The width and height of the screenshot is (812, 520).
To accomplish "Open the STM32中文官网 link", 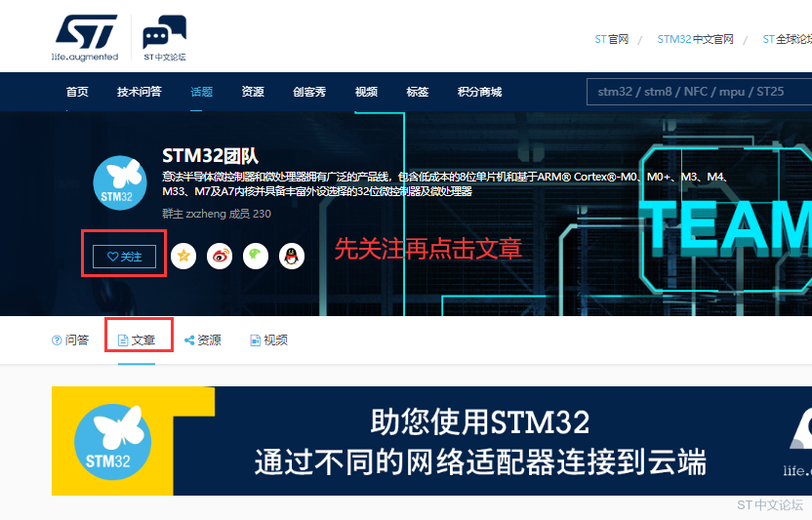I will click(696, 39).
